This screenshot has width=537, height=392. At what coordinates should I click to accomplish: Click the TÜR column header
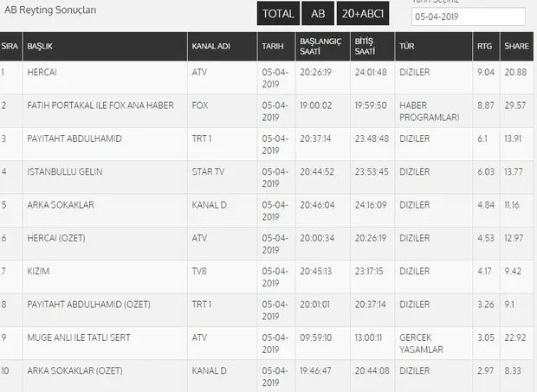(405, 44)
